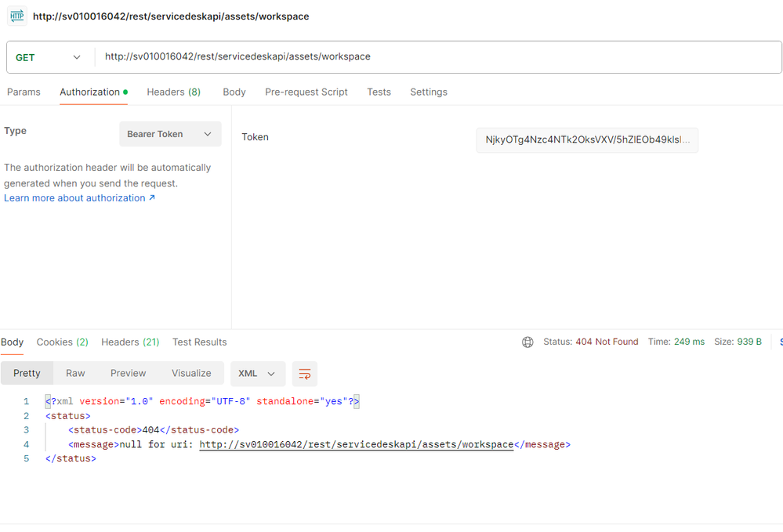This screenshot has height=532, width=783.
Task: Click the Size 939 B value
Action: click(749, 342)
